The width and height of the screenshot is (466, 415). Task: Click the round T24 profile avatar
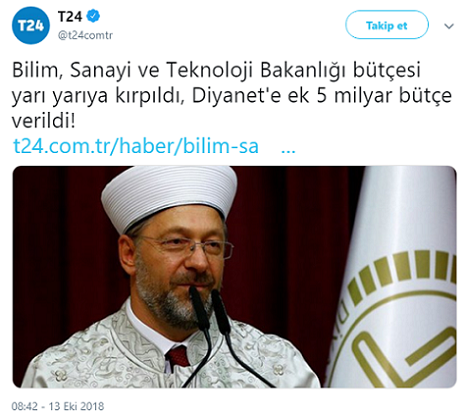tap(31, 25)
